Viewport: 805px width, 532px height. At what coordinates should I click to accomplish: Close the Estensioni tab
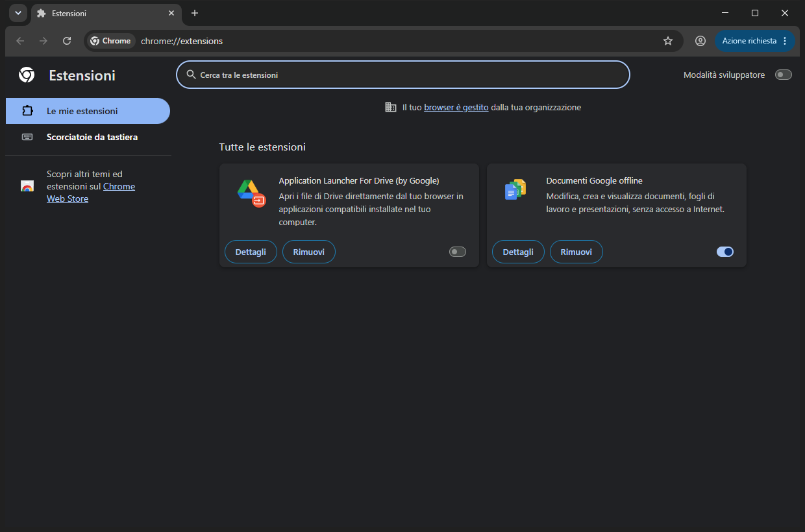coord(171,13)
